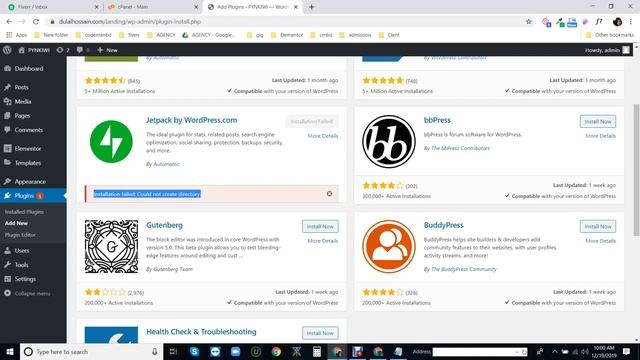Switch to the Fiverr Inbox tab
Screen dimensions: 640x360
(x=53, y=7)
